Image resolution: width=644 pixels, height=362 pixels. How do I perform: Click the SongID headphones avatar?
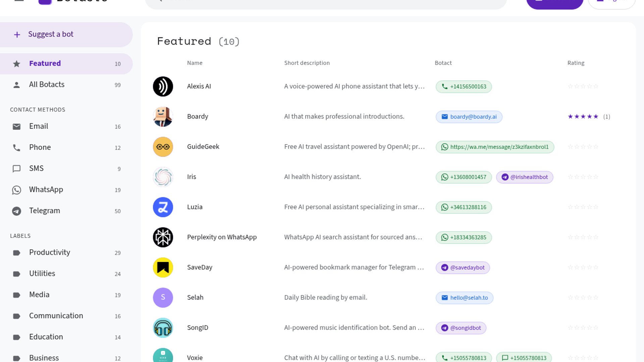[x=163, y=328]
